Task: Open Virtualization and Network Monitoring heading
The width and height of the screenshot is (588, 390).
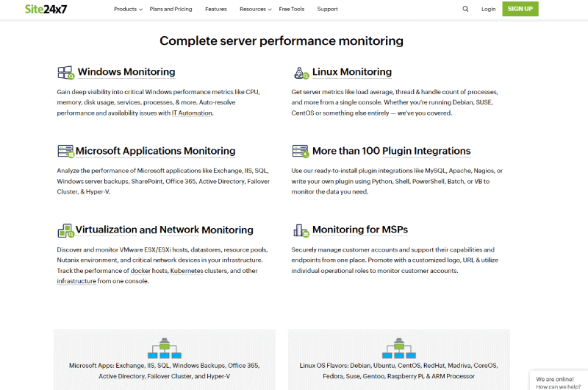Action: (164, 230)
